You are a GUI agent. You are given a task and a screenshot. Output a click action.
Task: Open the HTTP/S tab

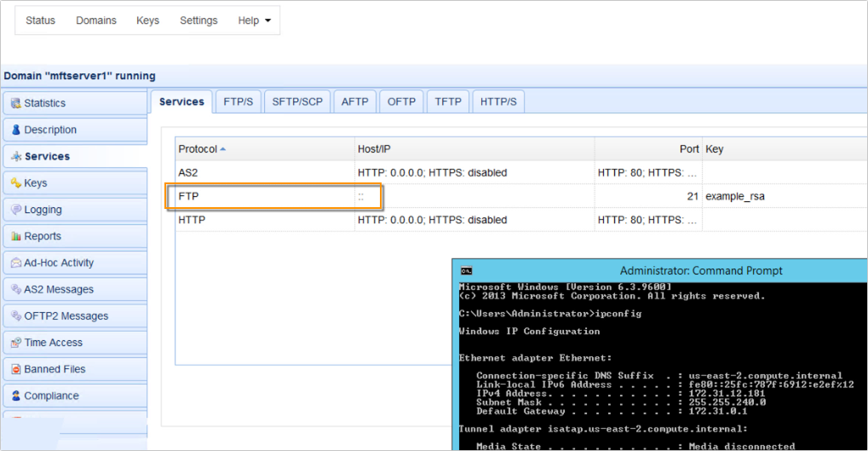(498, 101)
